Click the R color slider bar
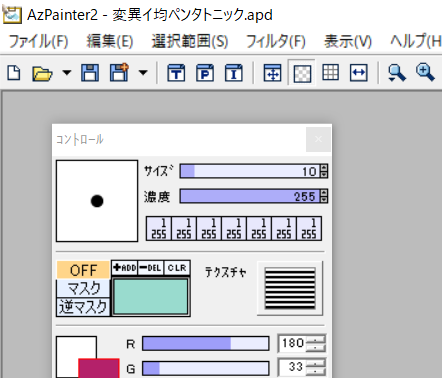Image resolution: width=442 pixels, height=378 pixels. pyautogui.click(x=206, y=344)
